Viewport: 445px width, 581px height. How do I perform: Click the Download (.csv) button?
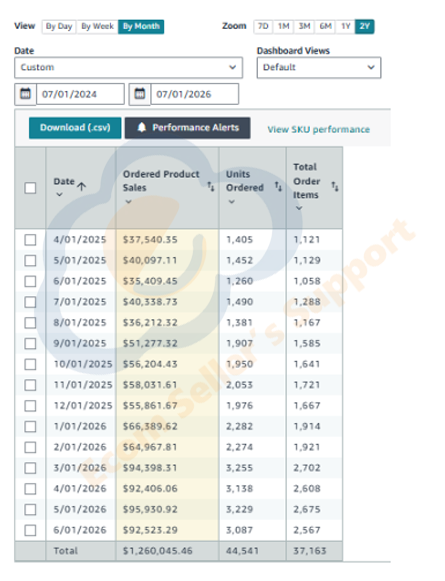75,128
